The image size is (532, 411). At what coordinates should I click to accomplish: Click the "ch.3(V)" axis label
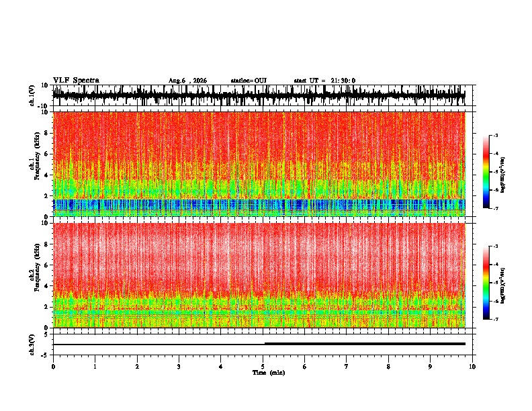coord(32,345)
